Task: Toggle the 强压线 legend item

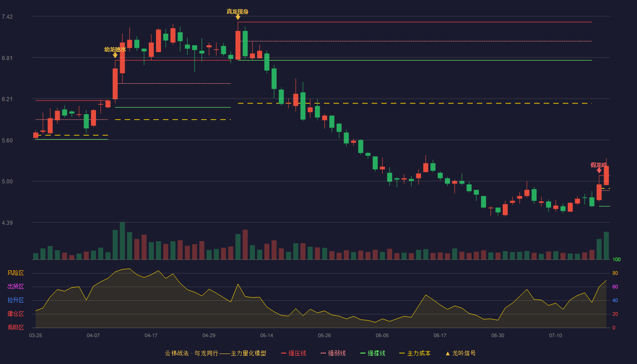Action: [x=293, y=353]
